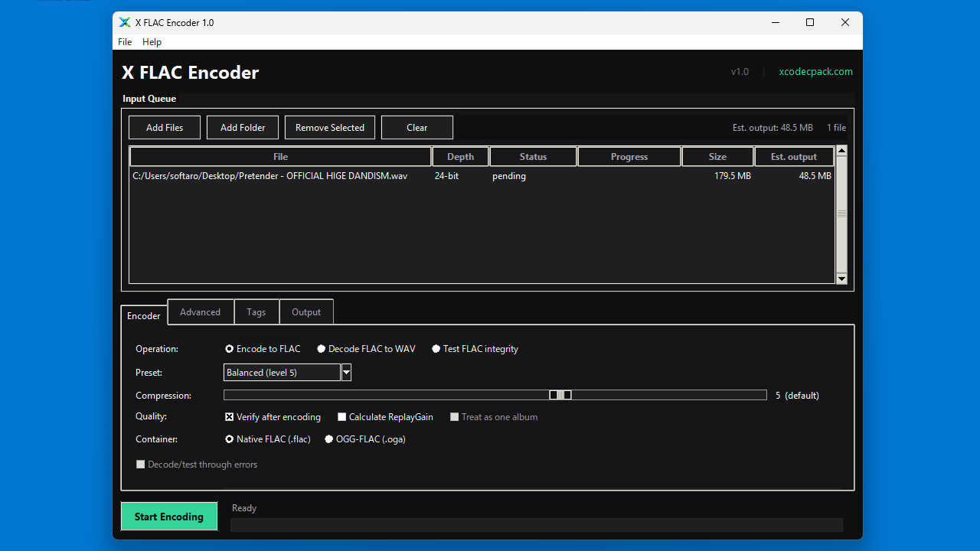Select OGG-FLAC (.oga) container
Screen dimensions: 980x551
point(365,439)
